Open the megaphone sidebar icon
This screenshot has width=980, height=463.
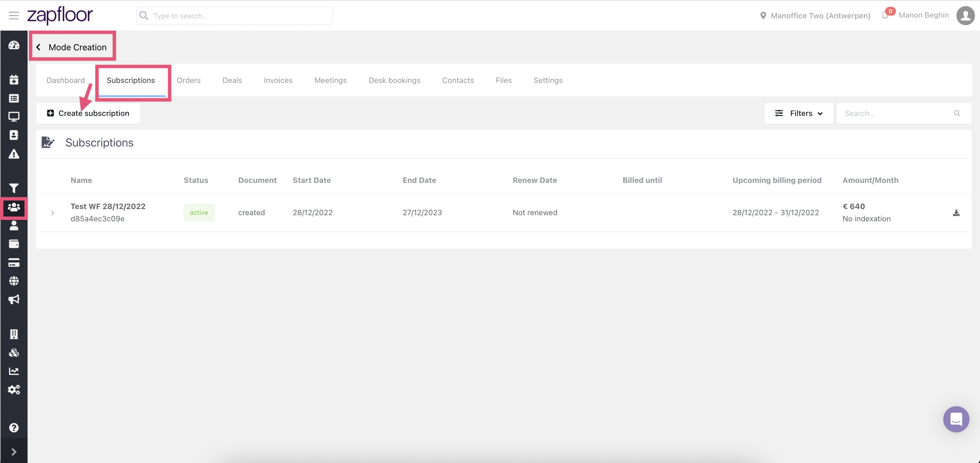14,299
